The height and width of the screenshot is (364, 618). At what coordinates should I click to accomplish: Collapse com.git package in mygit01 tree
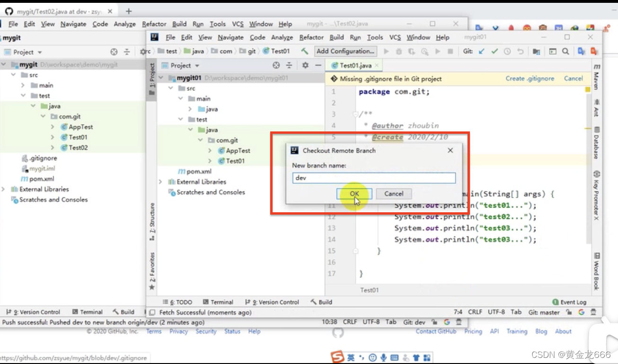pyautogui.click(x=201, y=140)
